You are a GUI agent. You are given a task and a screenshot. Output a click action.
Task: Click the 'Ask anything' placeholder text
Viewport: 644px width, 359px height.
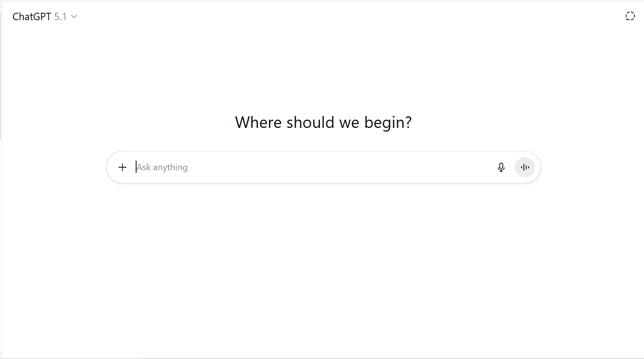coord(162,167)
